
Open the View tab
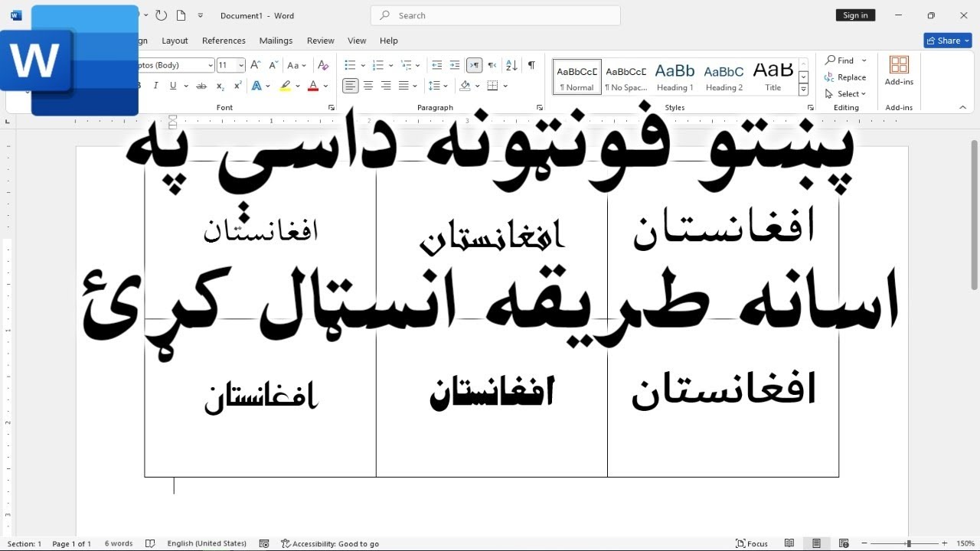(x=357, y=41)
